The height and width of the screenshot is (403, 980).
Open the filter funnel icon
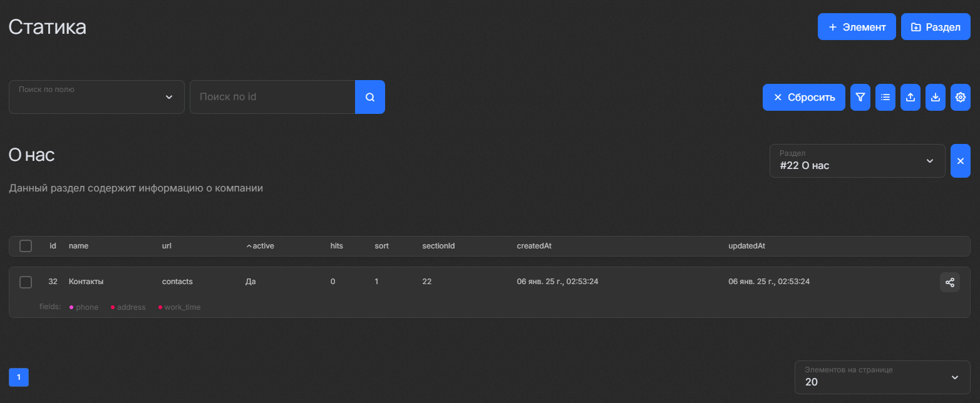[860, 98]
